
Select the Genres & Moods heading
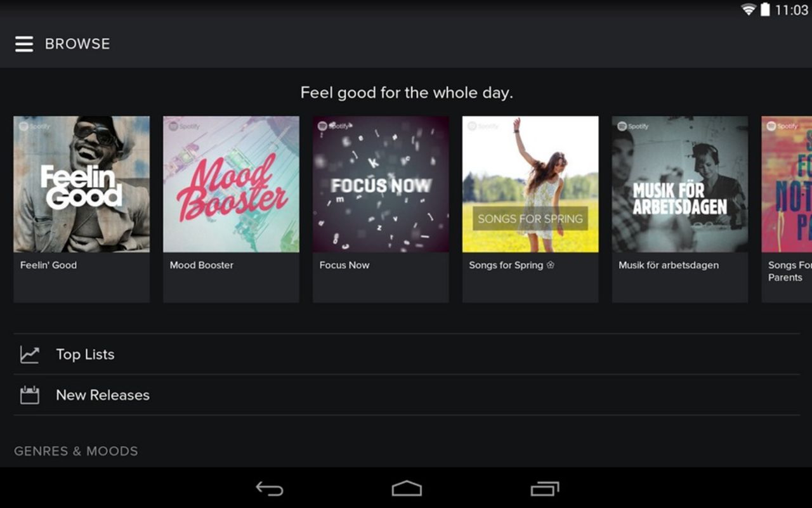pyautogui.click(x=75, y=451)
